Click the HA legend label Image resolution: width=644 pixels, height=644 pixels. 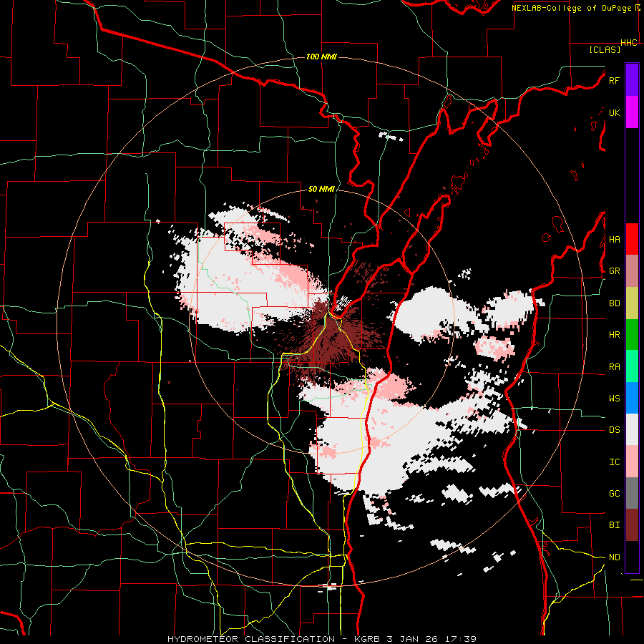click(614, 240)
